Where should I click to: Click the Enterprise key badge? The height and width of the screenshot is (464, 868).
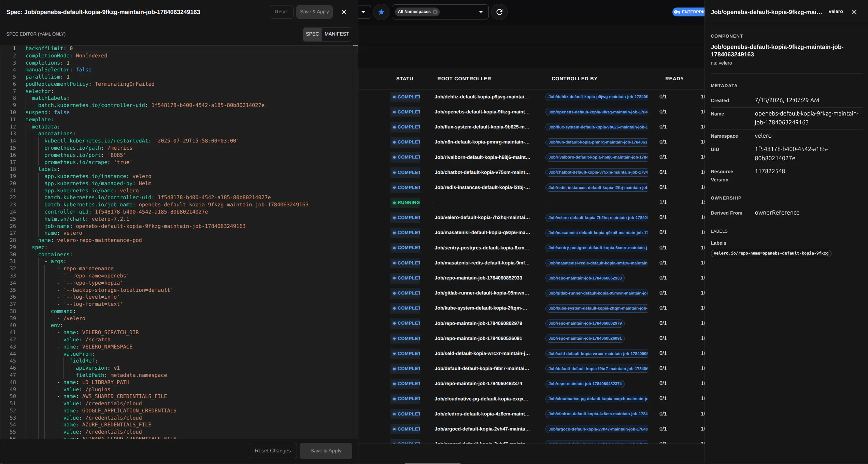(688, 12)
